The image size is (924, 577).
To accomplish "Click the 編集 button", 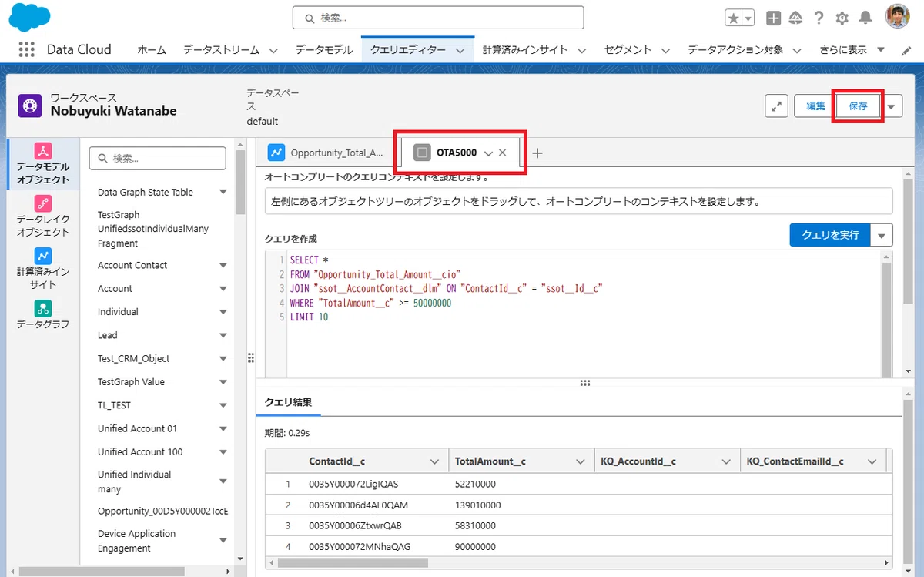I will point(815,106).
